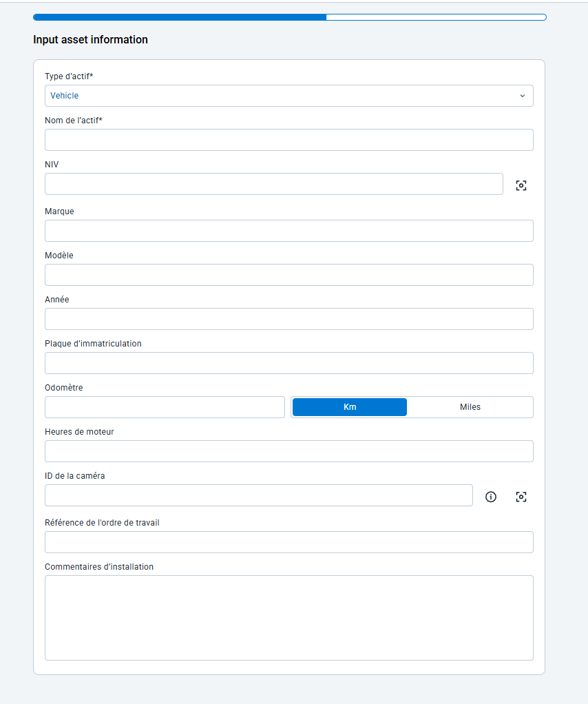Click the Commentaires d'installation text area
The width and height of the screenshot is (588, 704).
click(x=288, y=617)
